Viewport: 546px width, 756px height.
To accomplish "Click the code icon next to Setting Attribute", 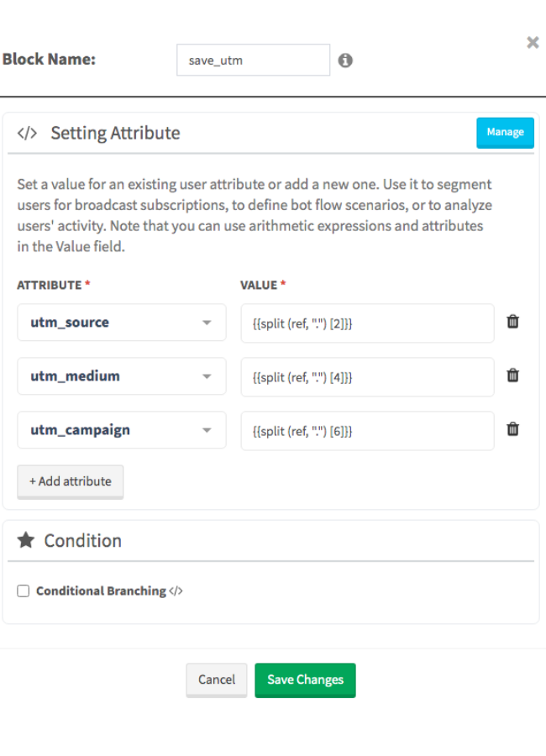I will pyautogui.click(x=27, y=133).
